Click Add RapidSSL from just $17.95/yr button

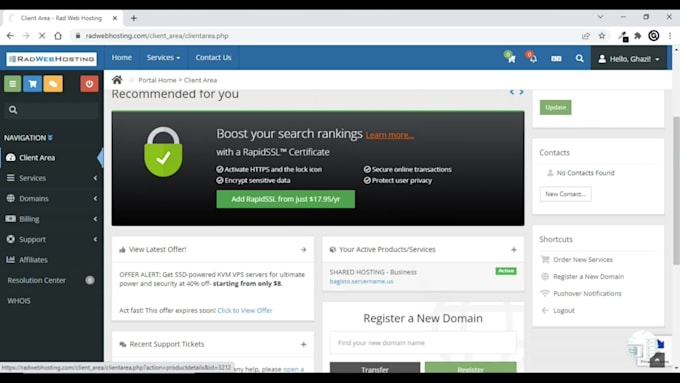pos(285,199)
